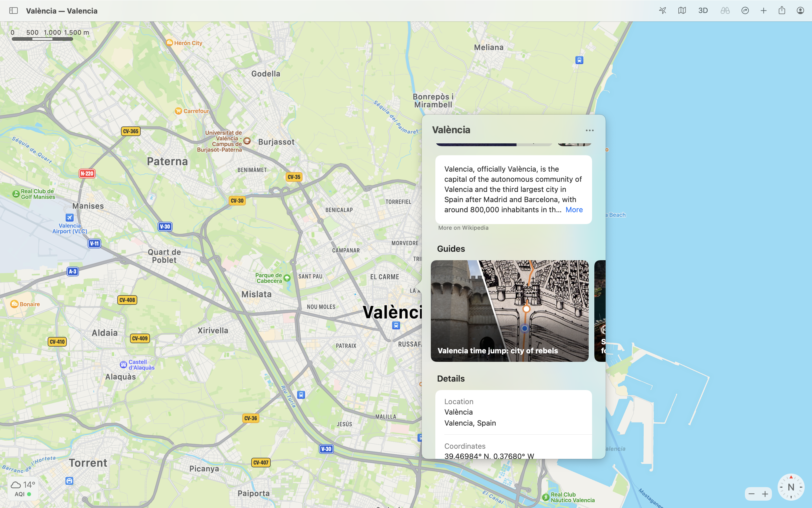Toggle the sidebar panel
This screenshot has height=508, width=812.
[14, 11]
